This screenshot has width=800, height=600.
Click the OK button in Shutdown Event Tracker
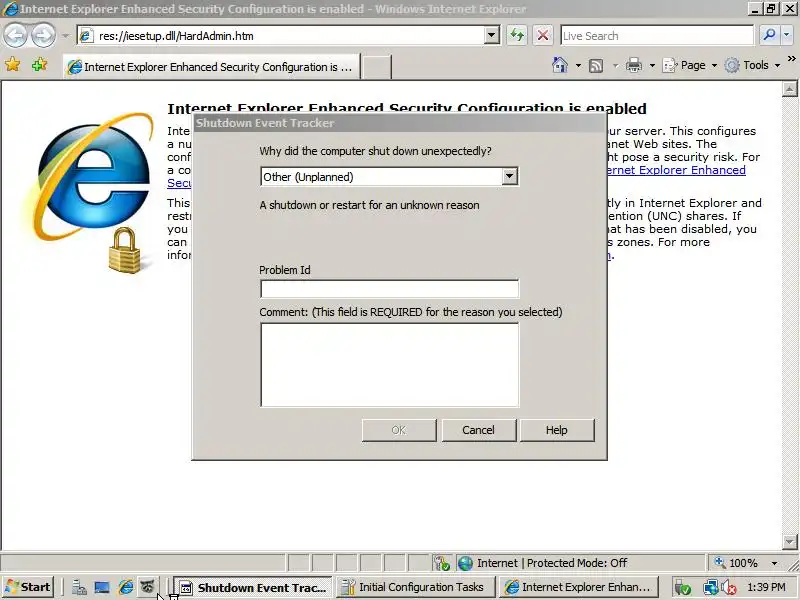coord(399,430)
